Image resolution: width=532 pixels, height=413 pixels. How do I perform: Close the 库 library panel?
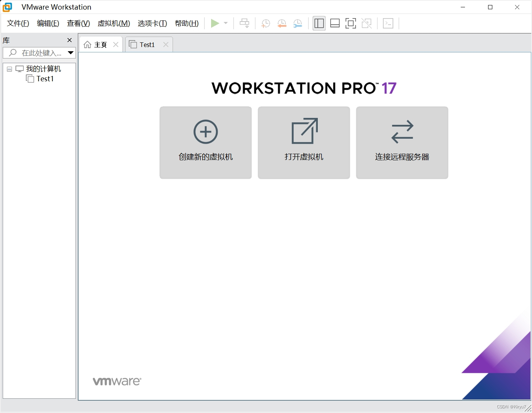click(x=70, y=40)
